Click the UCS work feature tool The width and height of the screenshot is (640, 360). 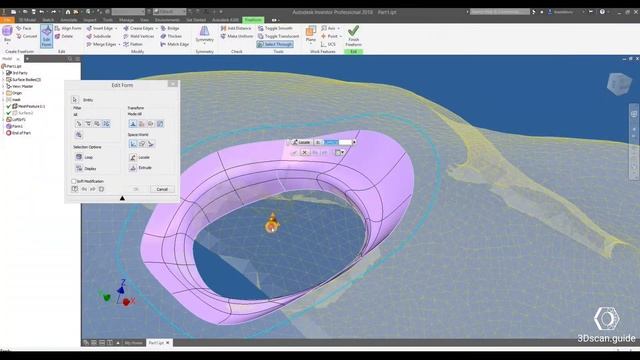(328, 44)
